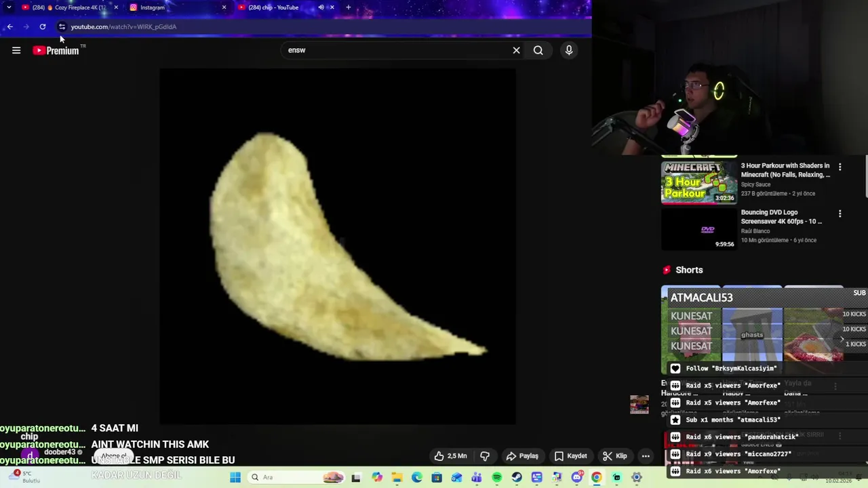
Task: Dislike the chip video
Action: point(484,456)
